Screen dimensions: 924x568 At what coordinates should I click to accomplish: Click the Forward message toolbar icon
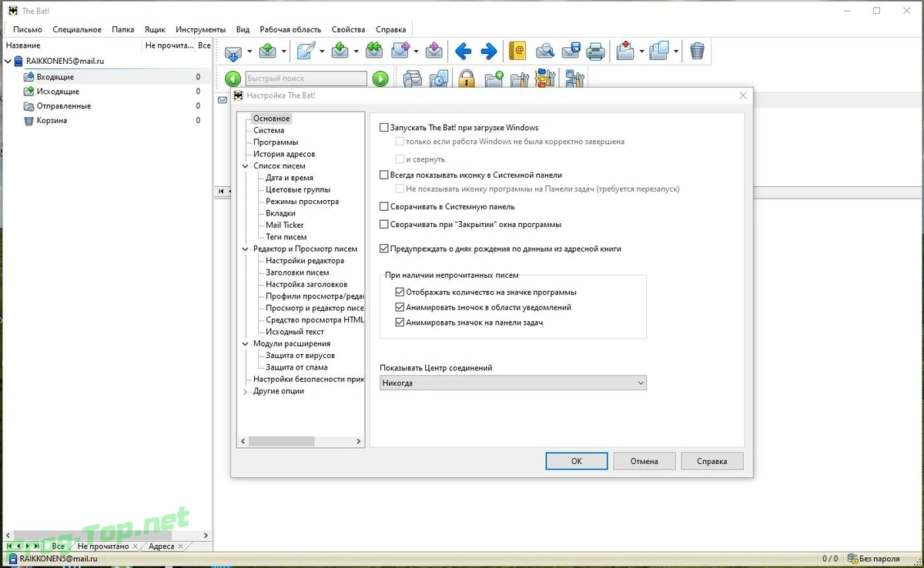click(x=400, y=52)
